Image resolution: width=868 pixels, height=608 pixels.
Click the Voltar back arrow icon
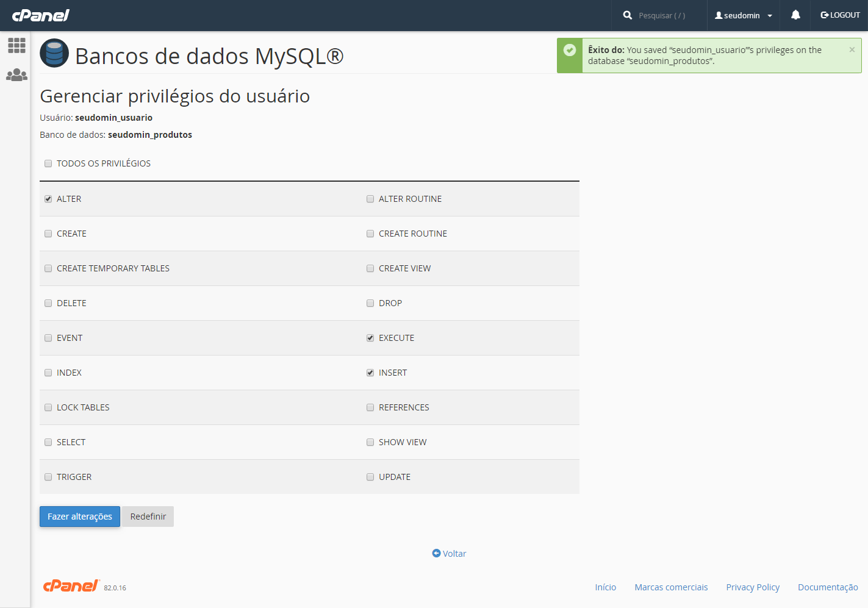click(436, 553)
